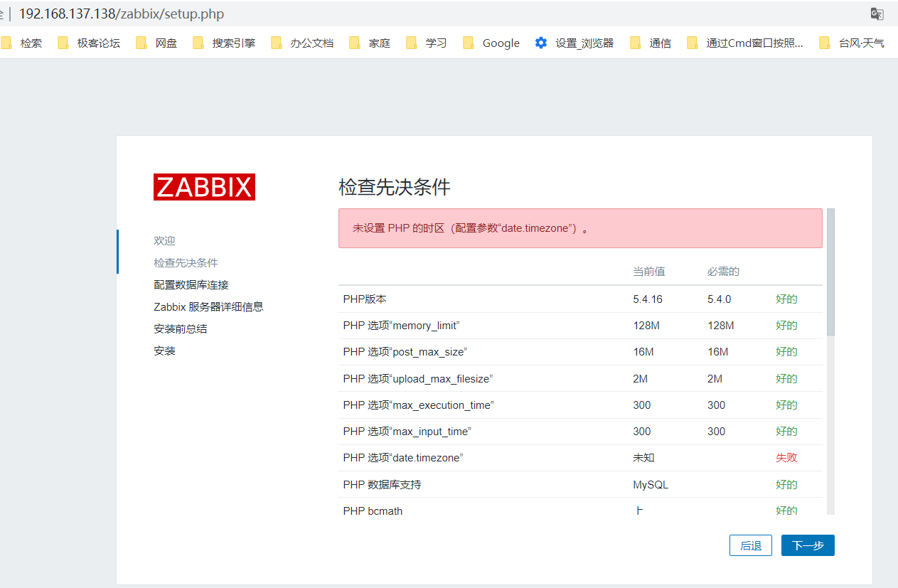Screen dimensions: 898x588
Task: Open the 学习 bookmark folder
Action: tap(427, 43)
